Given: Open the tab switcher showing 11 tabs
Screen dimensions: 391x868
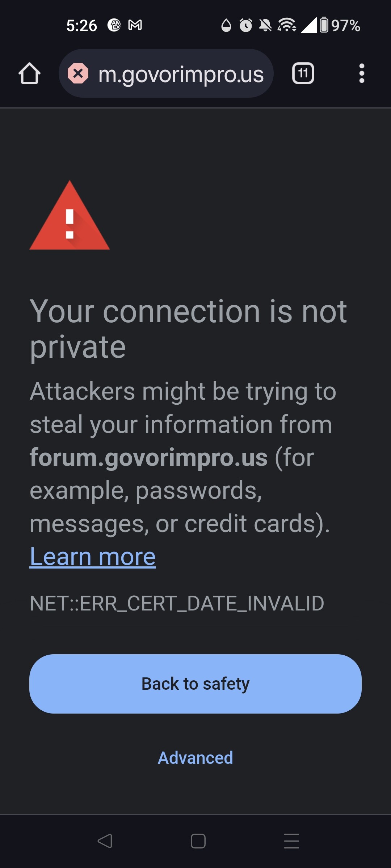Looking at the screenshot, I should pos(303,73).
